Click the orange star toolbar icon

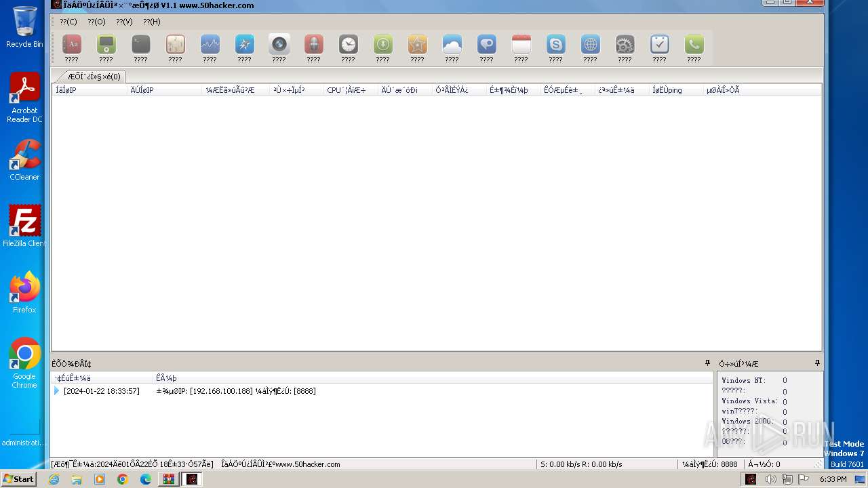(x=418, y=45)
